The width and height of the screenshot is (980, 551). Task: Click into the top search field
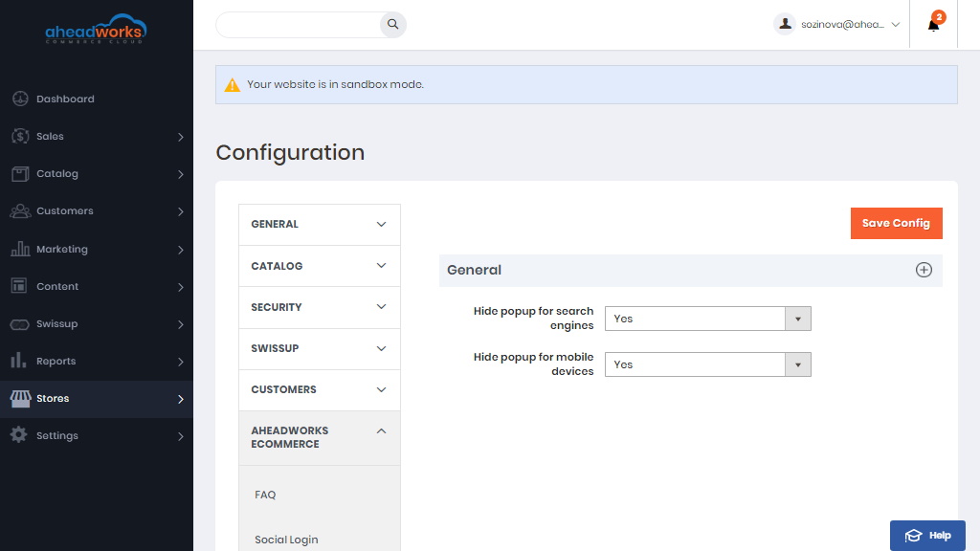pos(299,24)
